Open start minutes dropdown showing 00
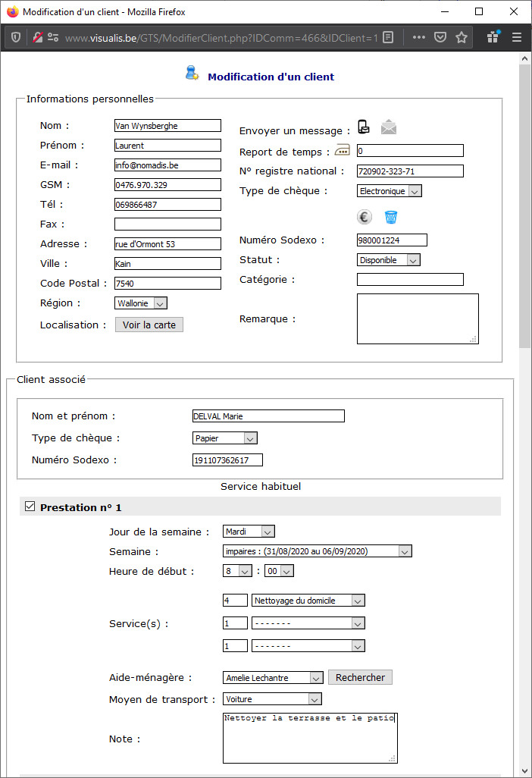The height and width of the screenshot is (778, 532). [x=279, y=571]
